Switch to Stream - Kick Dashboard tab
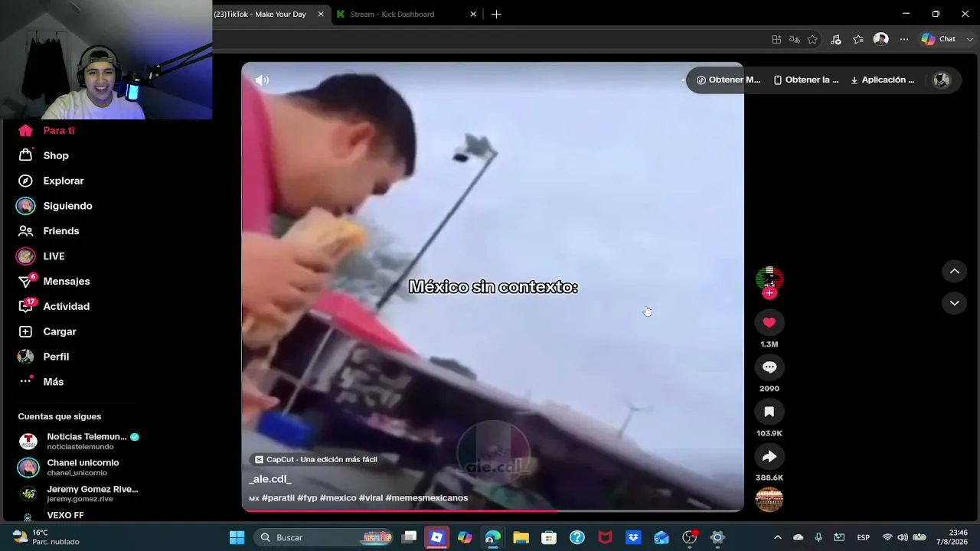Viewport: 980px width, 551px height. [x=392, y=14]
